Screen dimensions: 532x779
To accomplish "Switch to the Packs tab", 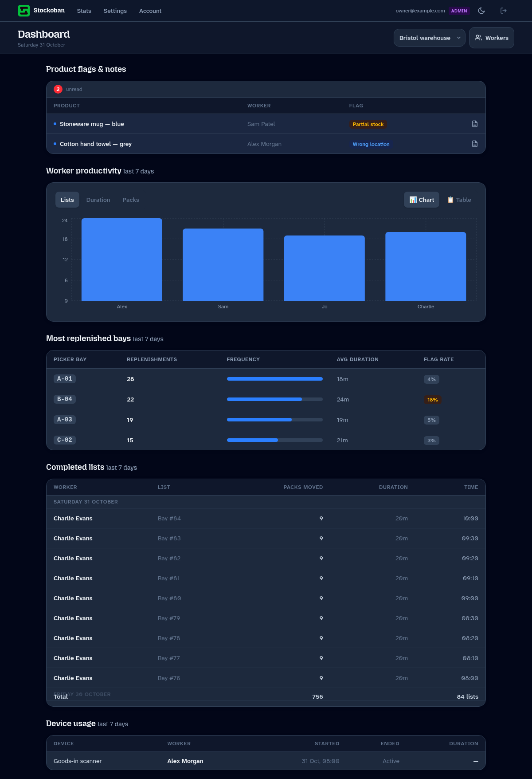I will coord(131,200).
